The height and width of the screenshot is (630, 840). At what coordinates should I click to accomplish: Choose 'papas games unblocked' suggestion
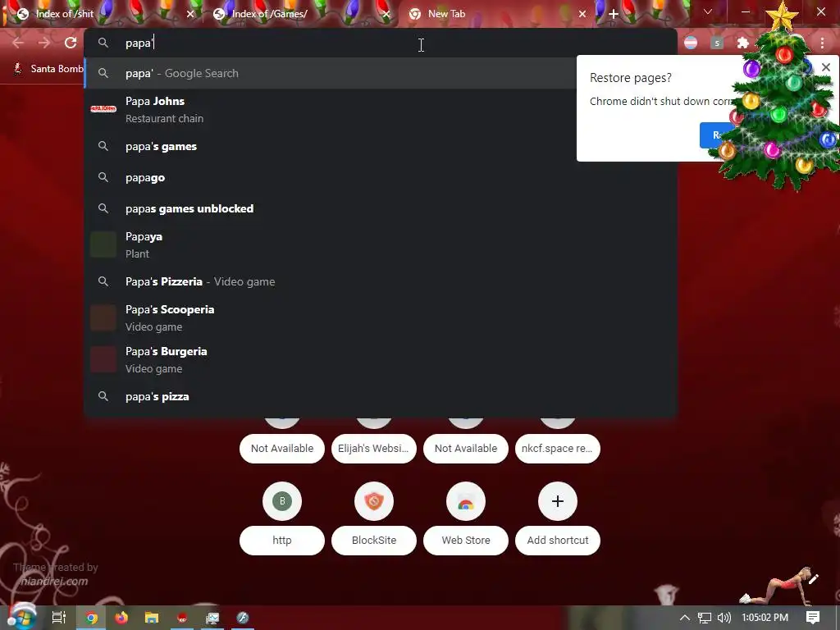pos(381,208)
